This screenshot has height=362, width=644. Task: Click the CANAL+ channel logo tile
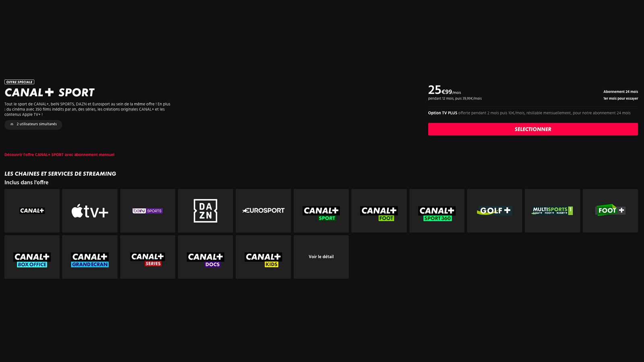(x=32, y=211)
